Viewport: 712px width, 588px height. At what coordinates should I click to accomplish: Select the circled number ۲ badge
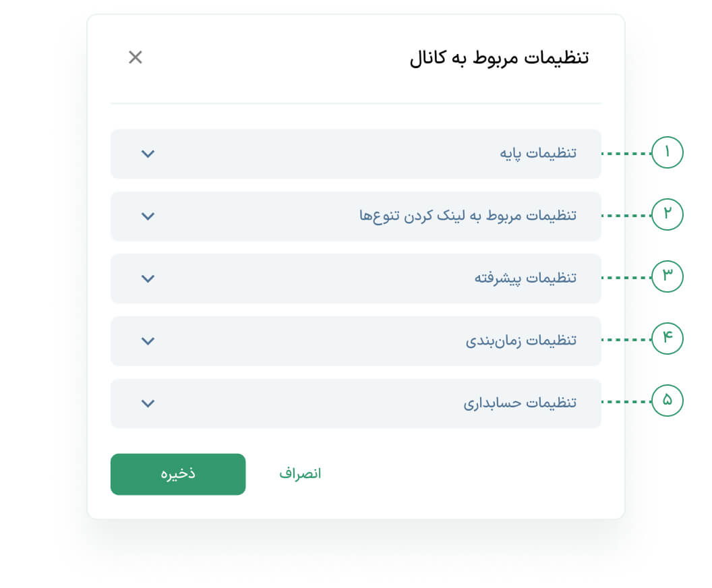coord(667,214)
